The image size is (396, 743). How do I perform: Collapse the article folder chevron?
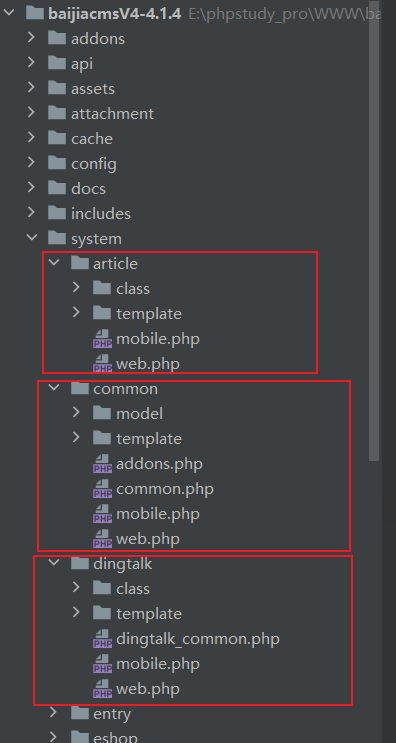54,263
